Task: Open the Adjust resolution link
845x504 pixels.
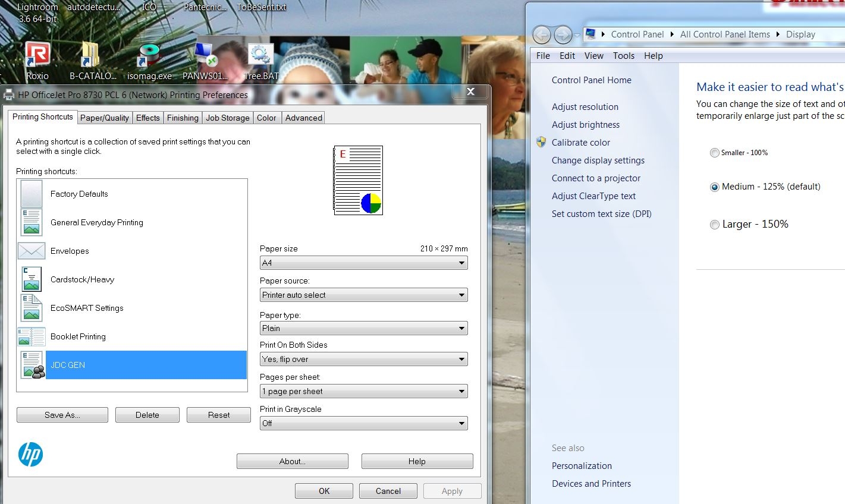Action: click(585, 107)
